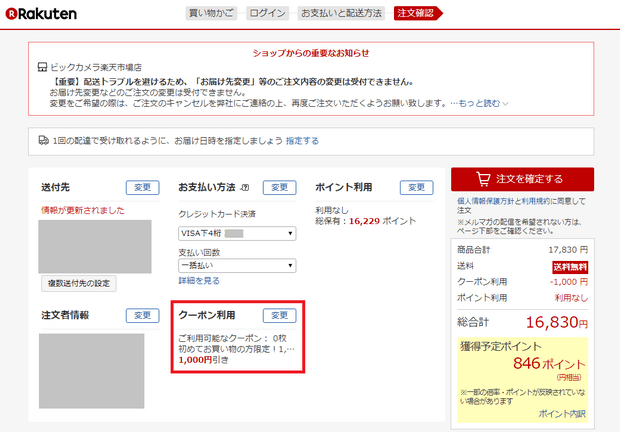Click the -1,000 円 coupon discount value
620x432 pixels.
(x=569, y=282)
